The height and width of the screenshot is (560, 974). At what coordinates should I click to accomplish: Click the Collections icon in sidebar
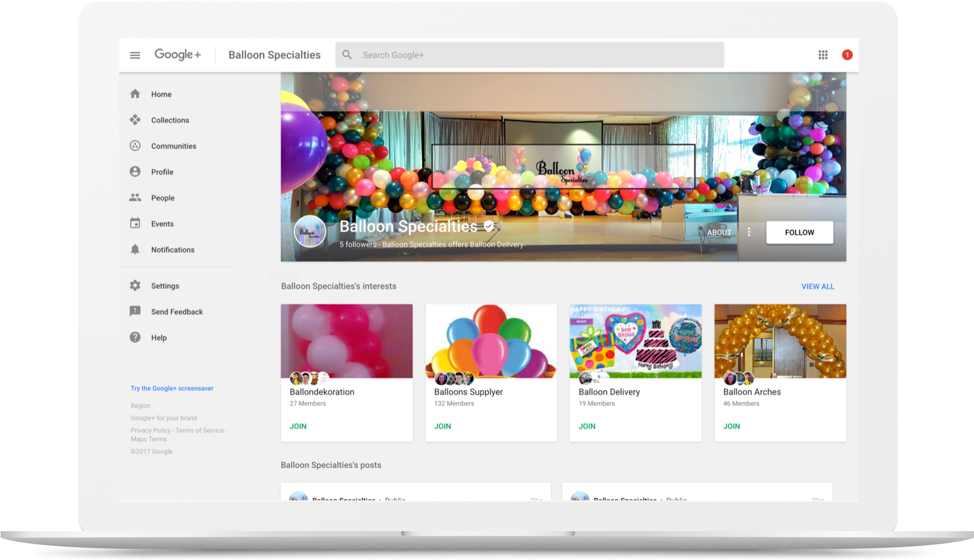135,120
